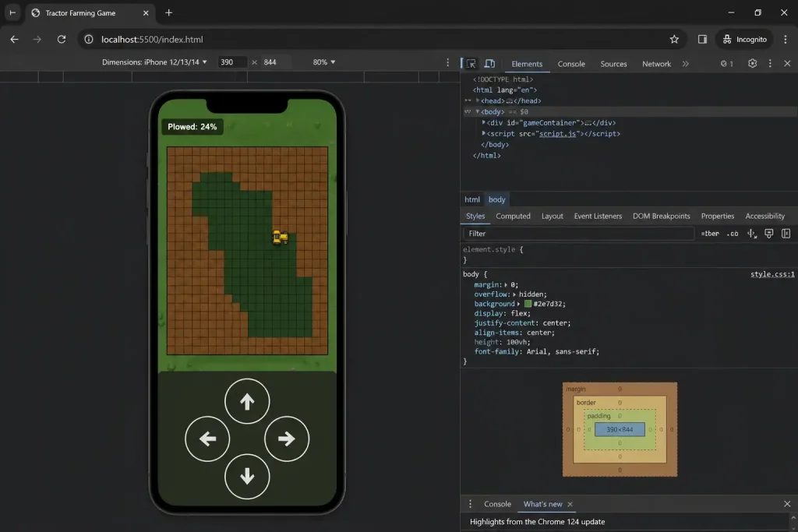Open the DOM Breakpoints pane tab

(661, 217)
